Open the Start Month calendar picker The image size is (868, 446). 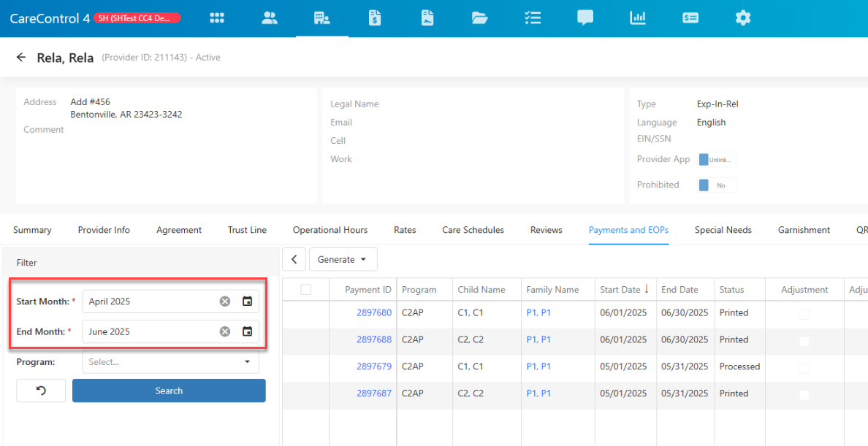[248, 301]
